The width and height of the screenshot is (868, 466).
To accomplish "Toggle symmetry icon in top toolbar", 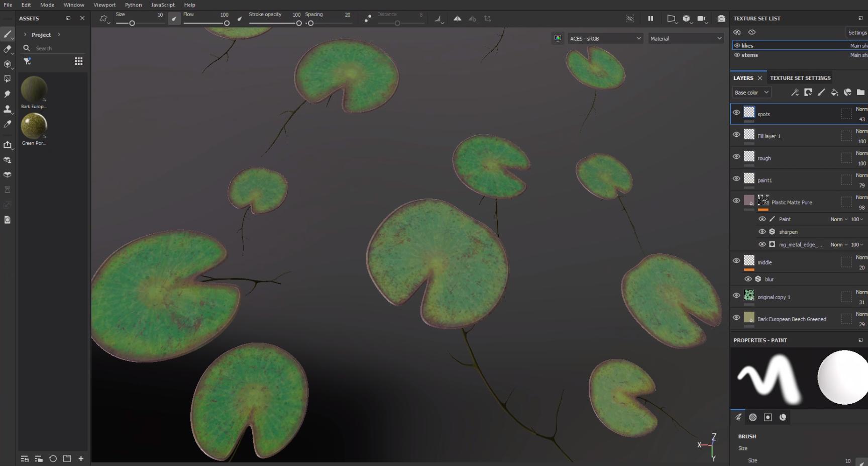I will 457,19.
